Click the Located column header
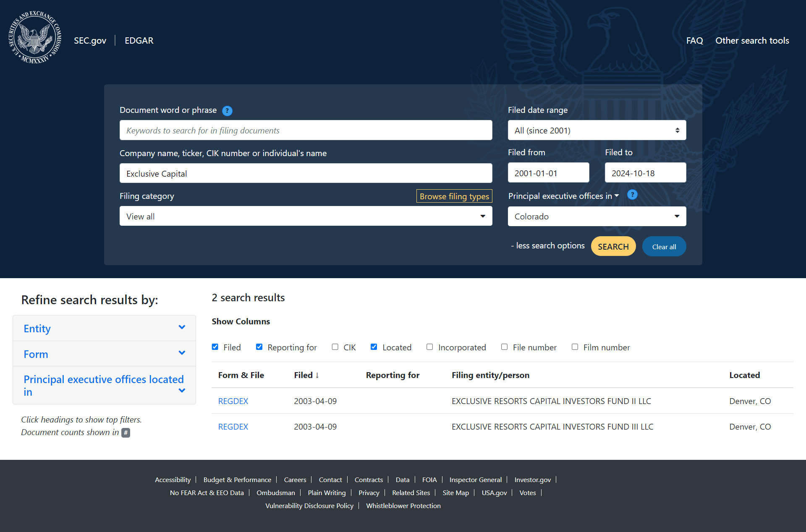This screenshot has height=532, width=806. 744,375
